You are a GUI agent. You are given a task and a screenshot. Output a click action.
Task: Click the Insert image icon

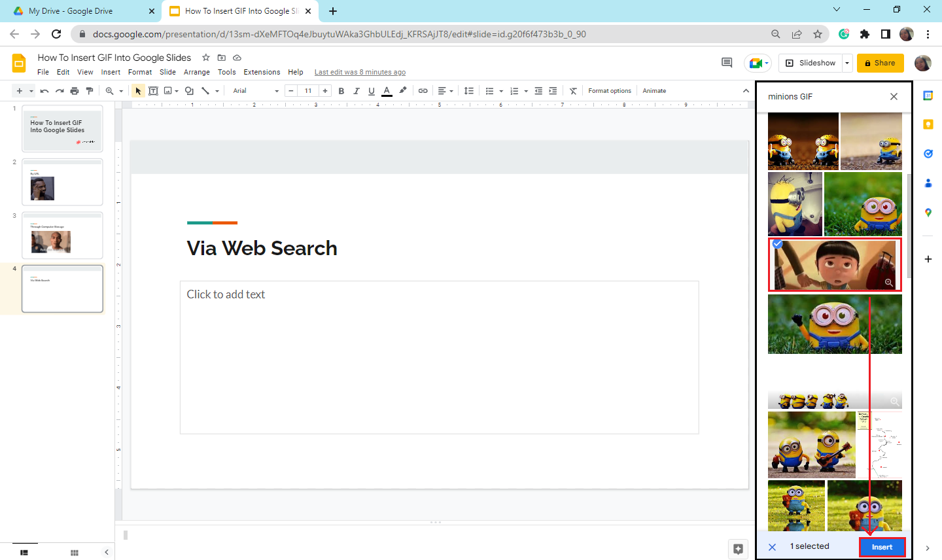click(168, 91)
